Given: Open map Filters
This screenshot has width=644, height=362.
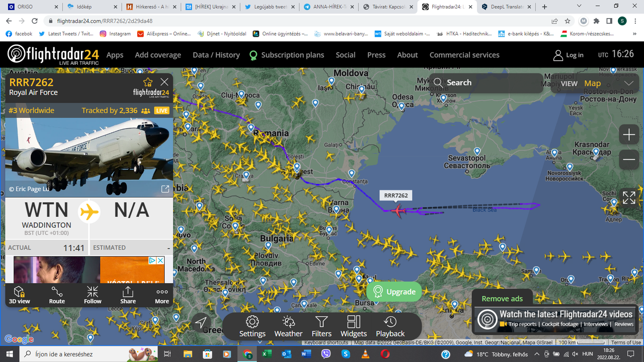Looking at the screenshot, I should coord(321,326).
